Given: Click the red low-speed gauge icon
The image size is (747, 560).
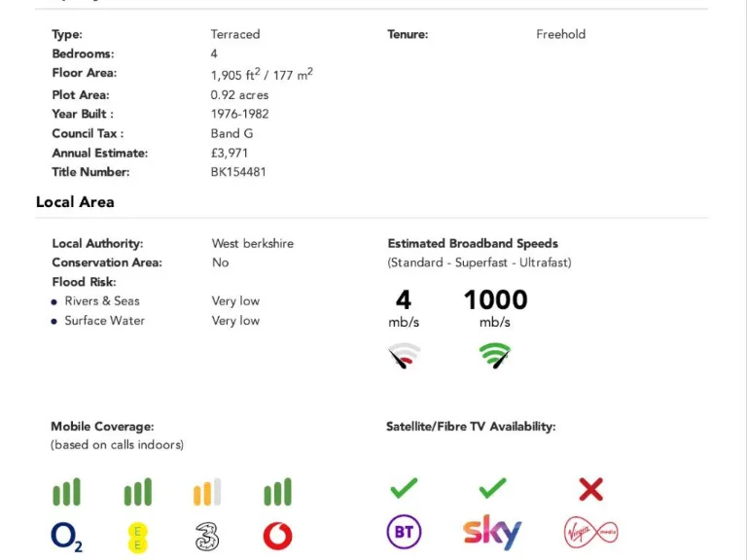Looking at the screenshot, I should (404, 357).
